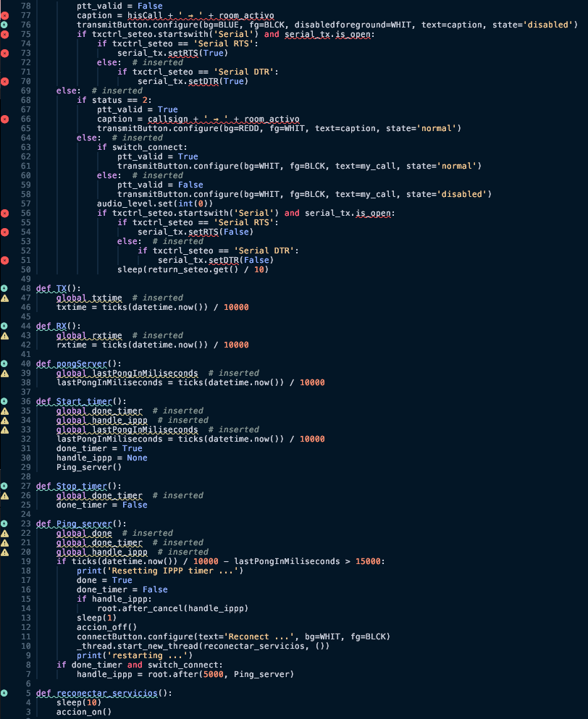588x719 pixels.
Task: Click sleep(10) on line 4
Action: 79,702
